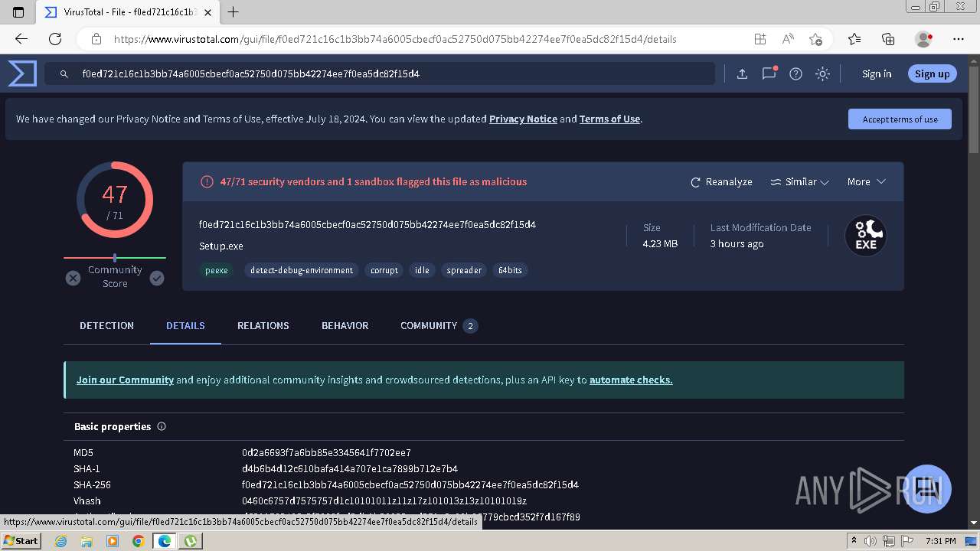980x551 pixels.
Task: Expand the More dropdown
Action: 866,182
